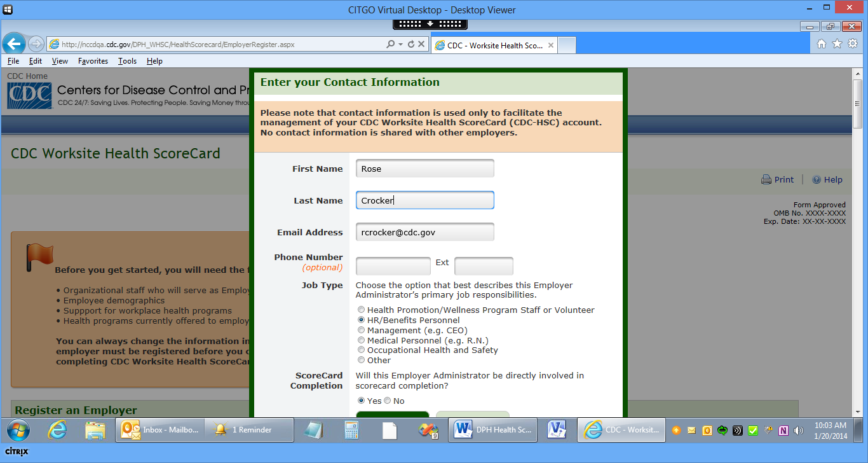Open the Visio taskbar icon
The image size is (868, 463).
click(557, 430)
